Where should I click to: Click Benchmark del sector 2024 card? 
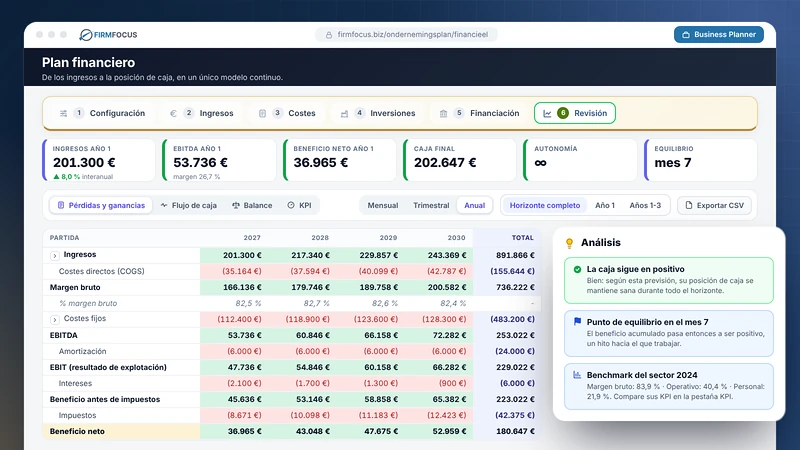point(669,386)
